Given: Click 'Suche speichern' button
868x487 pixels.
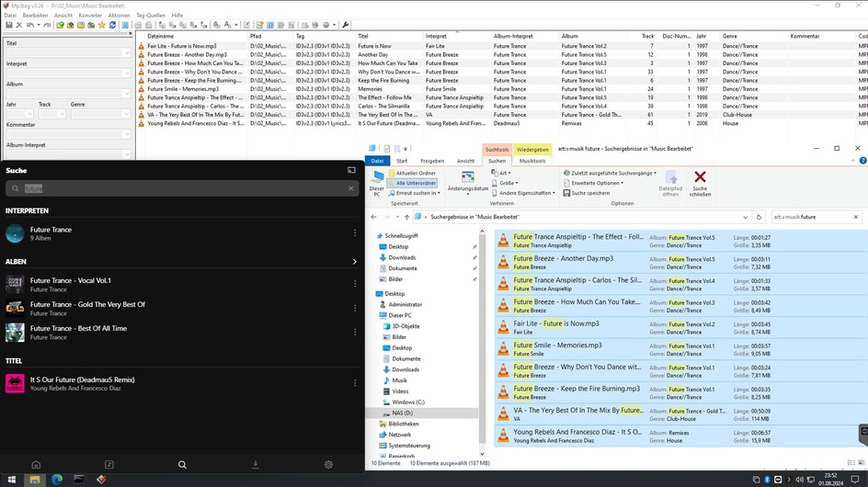Looking at the screenshot, I should (x=589, y=193).
